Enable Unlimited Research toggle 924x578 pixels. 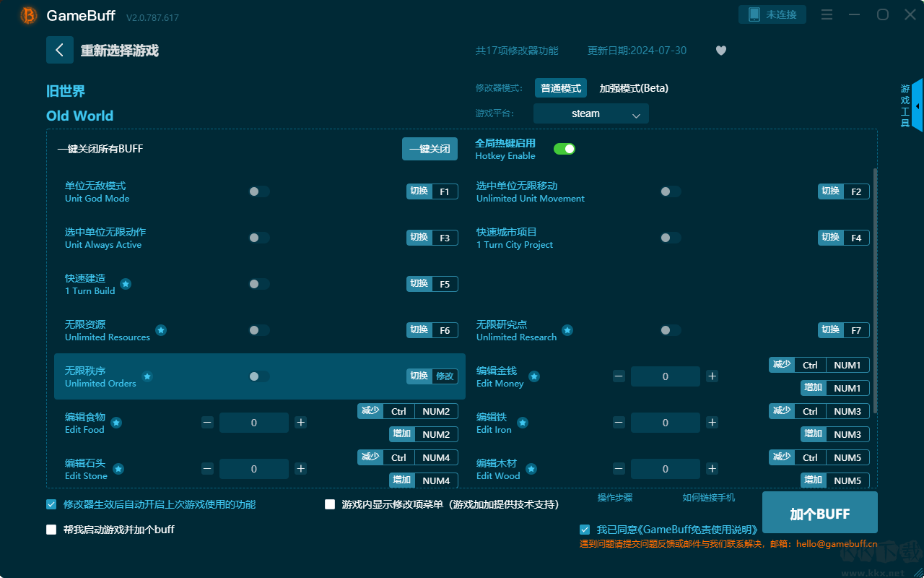point(671,330)
